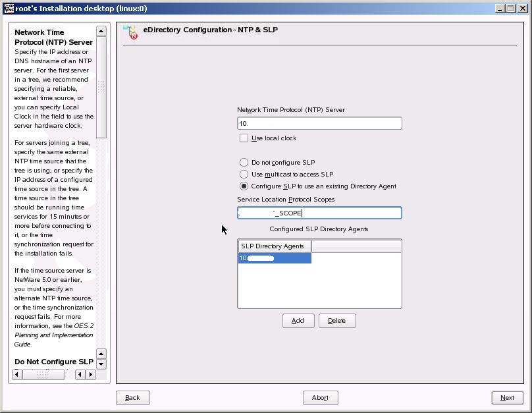Click the Back button
The height and width of the screenshot is (413, 532).
[132, 398]
